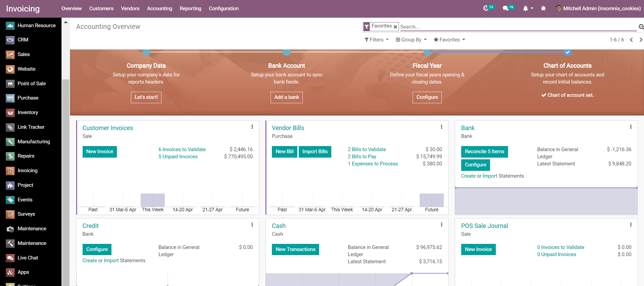Screen dimensions: 644x286
Task: Open the Live Chat sidebar icon
Action: point(10,258)
